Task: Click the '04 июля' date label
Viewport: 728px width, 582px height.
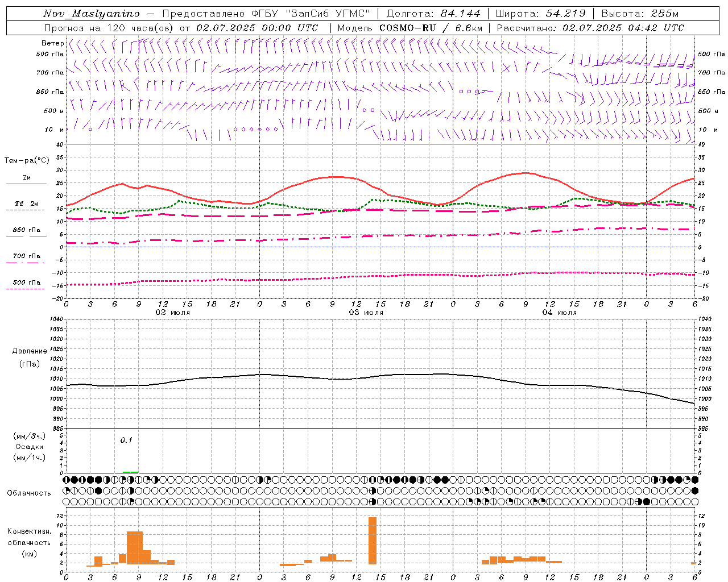Action: 560,313
